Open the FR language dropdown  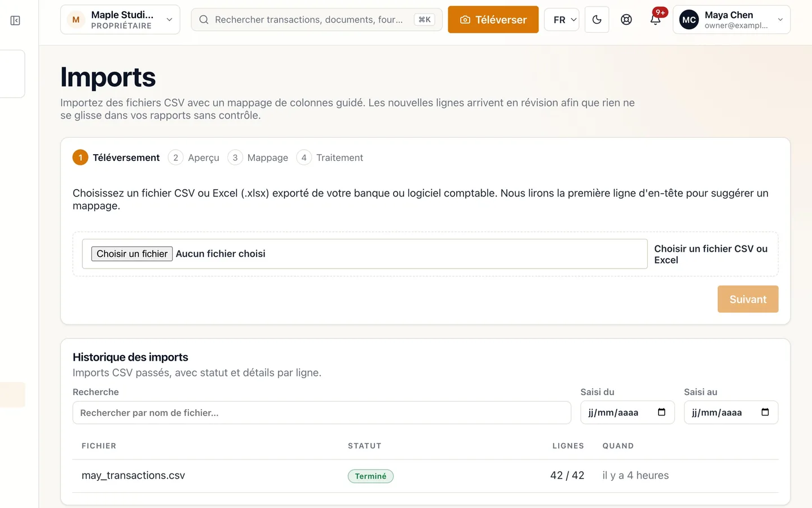tap(562, 20)
